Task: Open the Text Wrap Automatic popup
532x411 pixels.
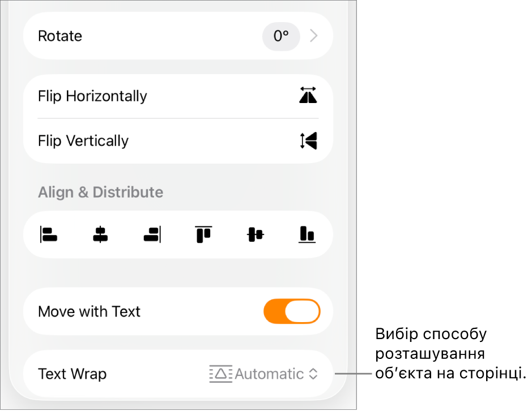Action: click(263, 374)
